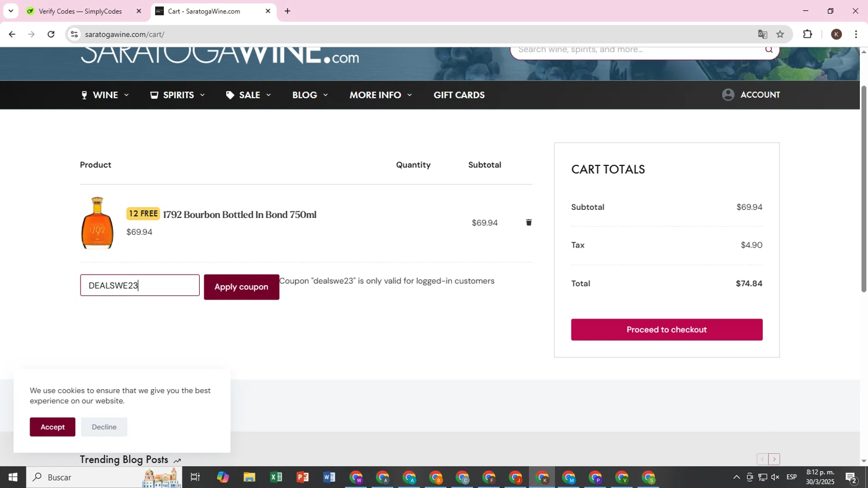The height and width of the screenshot is (488, 868).
Task: Bookmark this page with the star icon
Action: 780,34
